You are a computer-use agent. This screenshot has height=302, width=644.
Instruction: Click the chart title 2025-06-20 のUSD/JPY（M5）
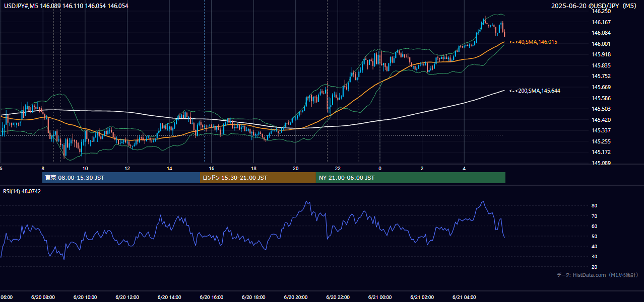pos(595,6)
